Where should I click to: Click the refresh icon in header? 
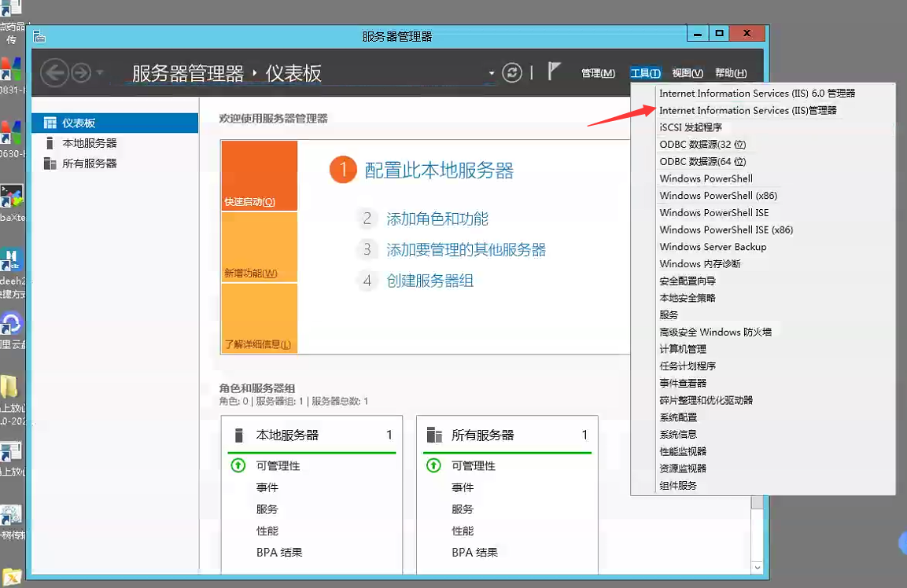512,73
